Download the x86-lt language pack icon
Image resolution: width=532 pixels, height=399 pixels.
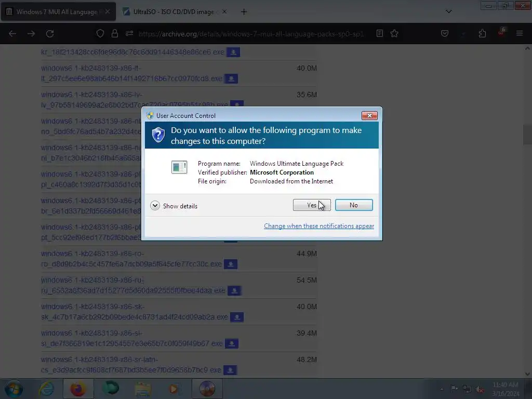(x=231, y=79)
